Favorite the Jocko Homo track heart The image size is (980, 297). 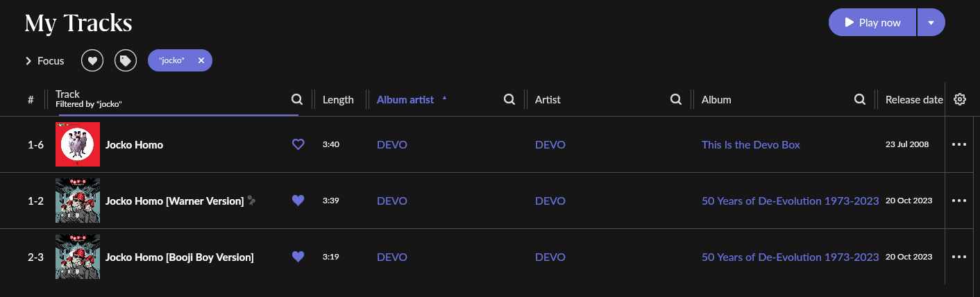coord(298,144)
